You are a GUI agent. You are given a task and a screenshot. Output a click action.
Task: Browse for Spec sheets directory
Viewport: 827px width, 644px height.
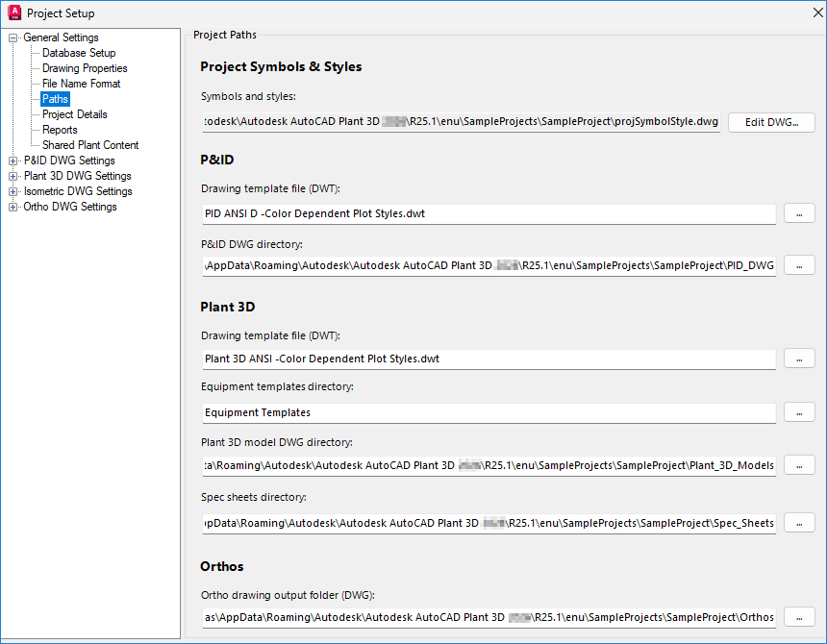tap(799, 523)
